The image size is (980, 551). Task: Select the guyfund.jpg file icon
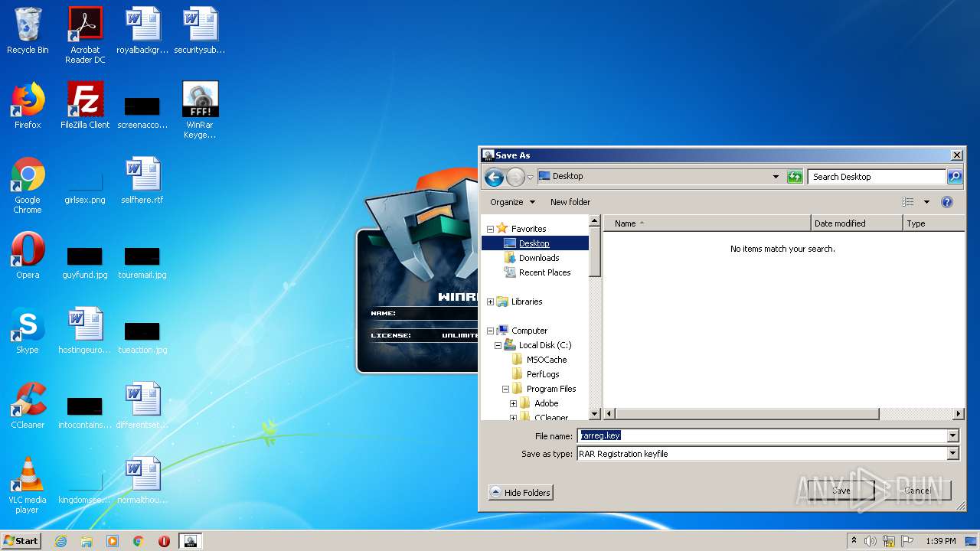coord(85,261)
